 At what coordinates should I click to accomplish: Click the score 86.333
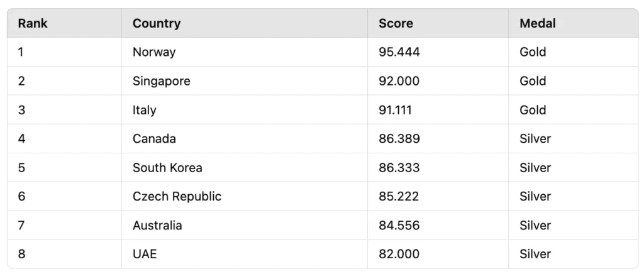pyautogui.click(x=399, y=168)
